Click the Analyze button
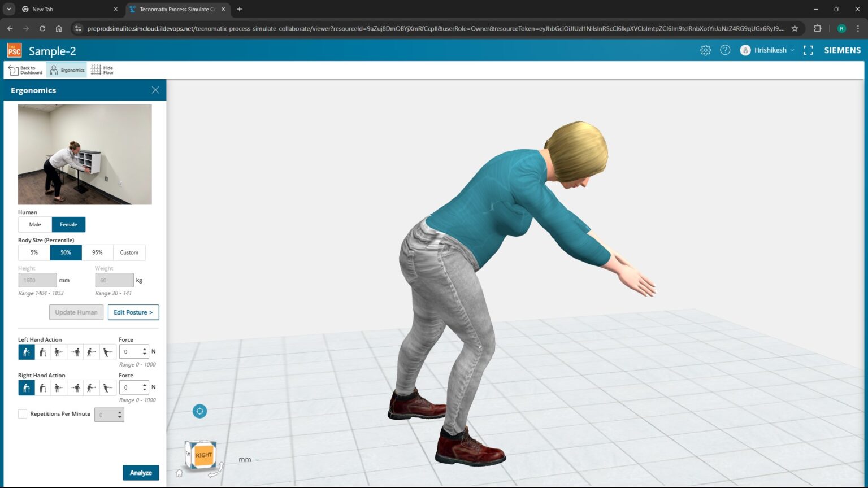The image size is (868, 488). [141, 472]
